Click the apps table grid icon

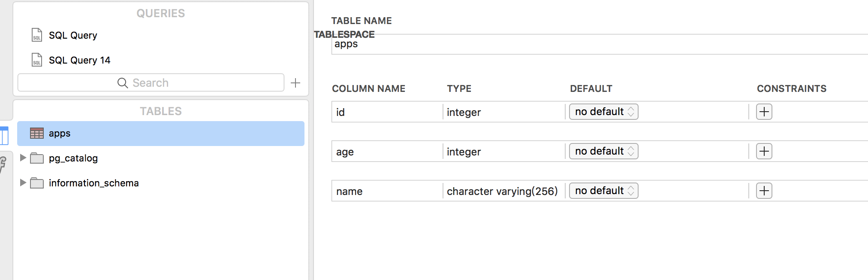(x=37, y=133)
